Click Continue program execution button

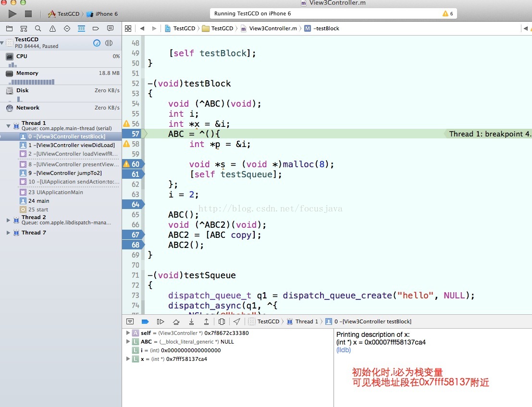(161, 321)
